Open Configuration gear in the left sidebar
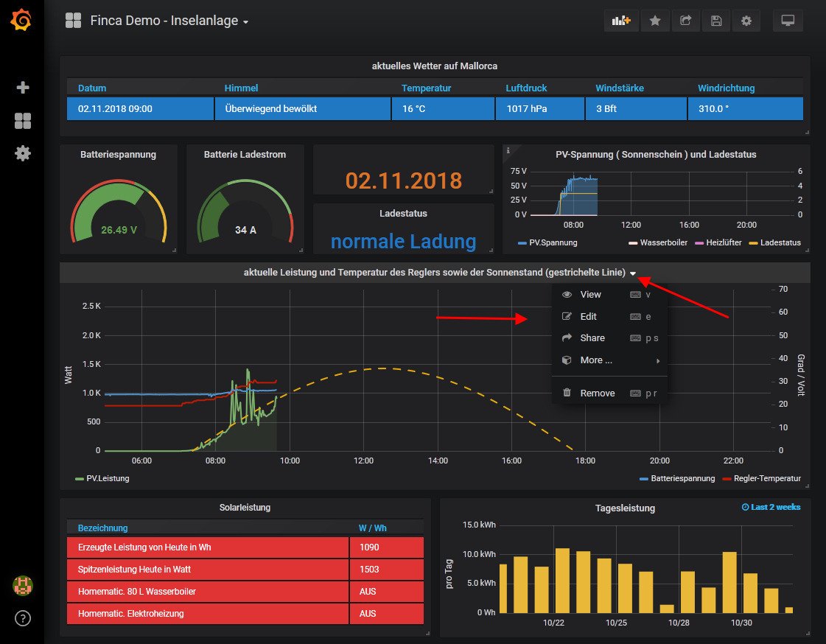The height and width of the screenshot is (644, 826). [23, 153]
